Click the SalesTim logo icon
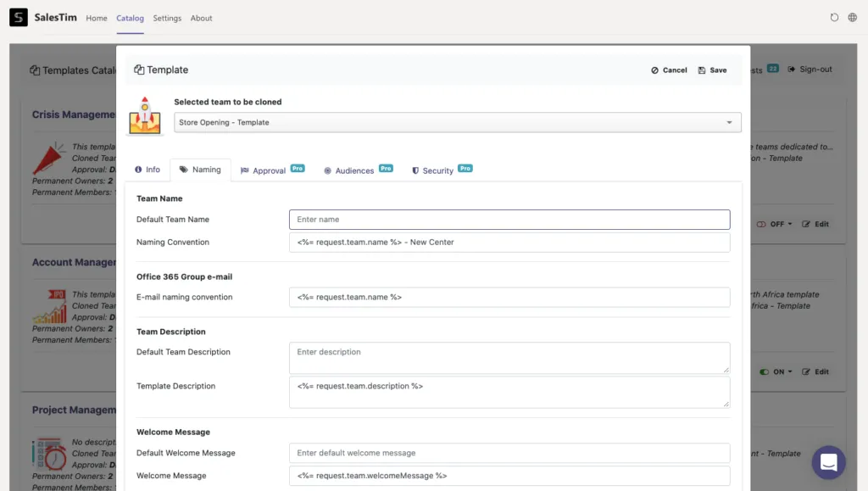 19,17
